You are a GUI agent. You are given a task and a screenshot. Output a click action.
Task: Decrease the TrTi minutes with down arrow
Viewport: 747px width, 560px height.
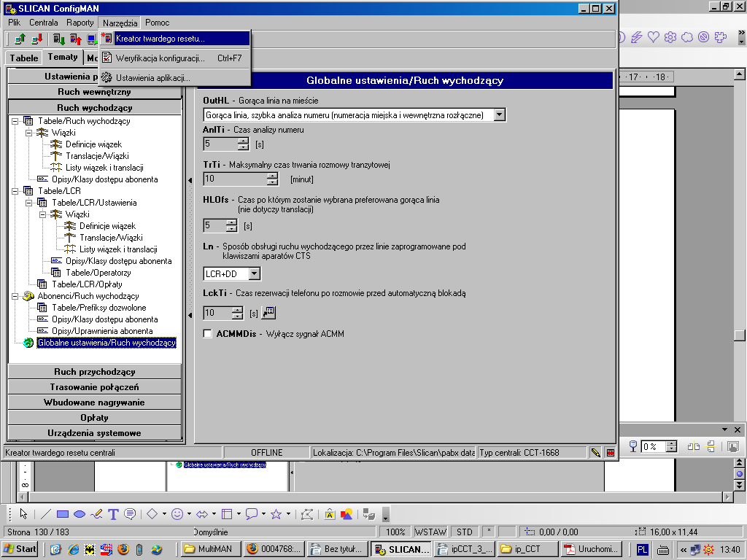pyautogui.click(x=273, y=182)
